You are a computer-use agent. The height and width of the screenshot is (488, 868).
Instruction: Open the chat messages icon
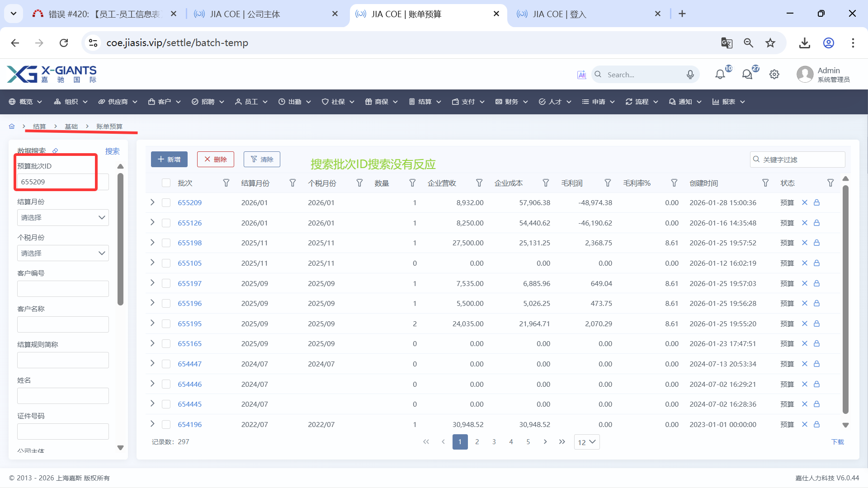747,75
